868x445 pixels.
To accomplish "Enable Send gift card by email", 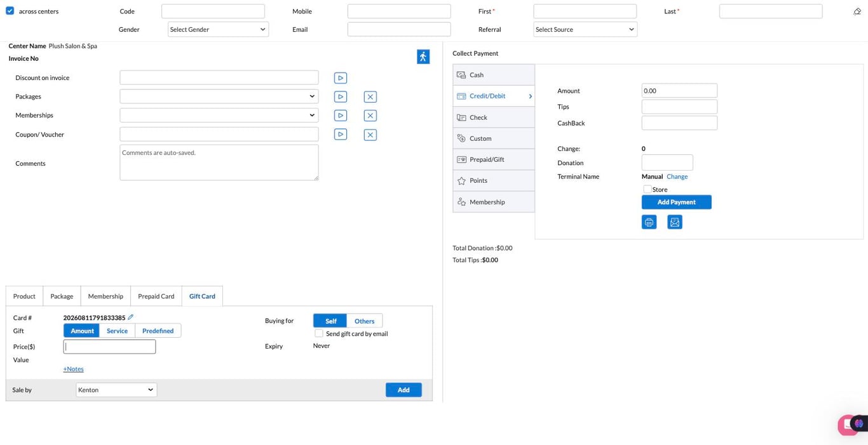I will point(319,333).
